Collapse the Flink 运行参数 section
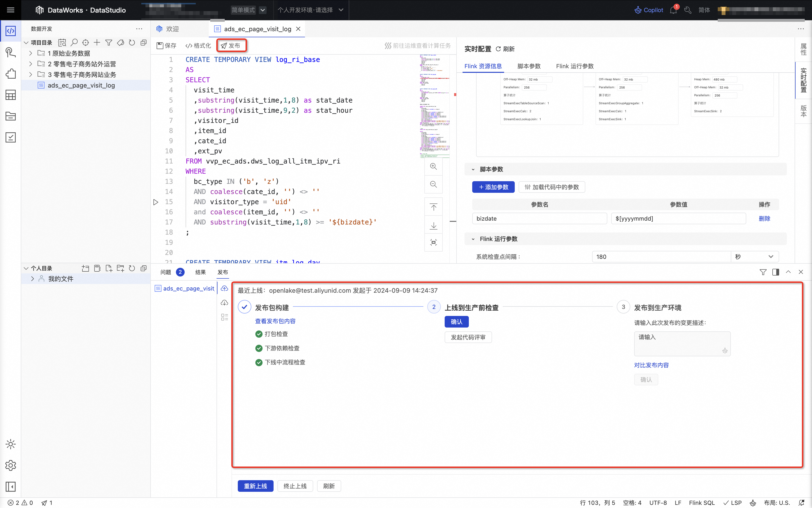 (x=473, y=239)
